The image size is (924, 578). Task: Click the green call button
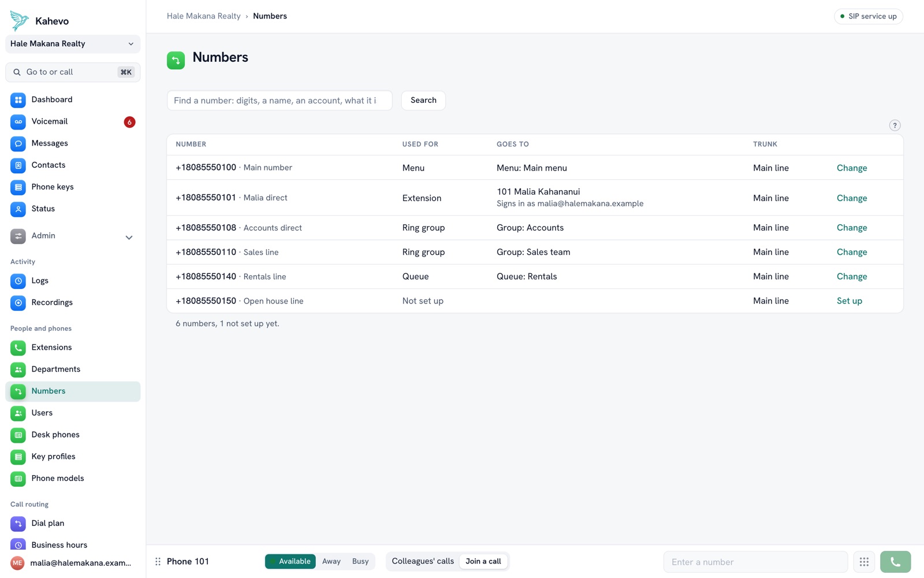click(x=895, y=562)
